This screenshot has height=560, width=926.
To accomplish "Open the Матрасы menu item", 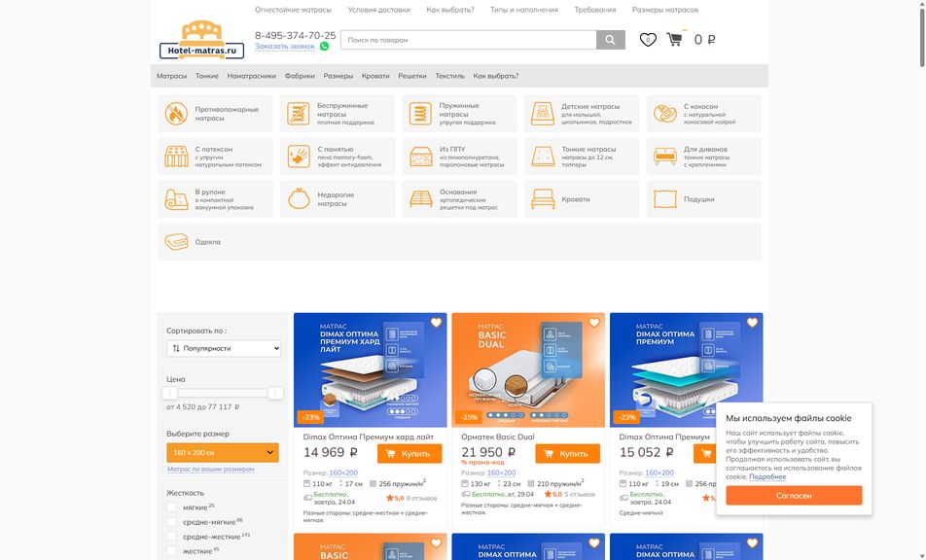I will pyautogui.click(x=171, y=76).
